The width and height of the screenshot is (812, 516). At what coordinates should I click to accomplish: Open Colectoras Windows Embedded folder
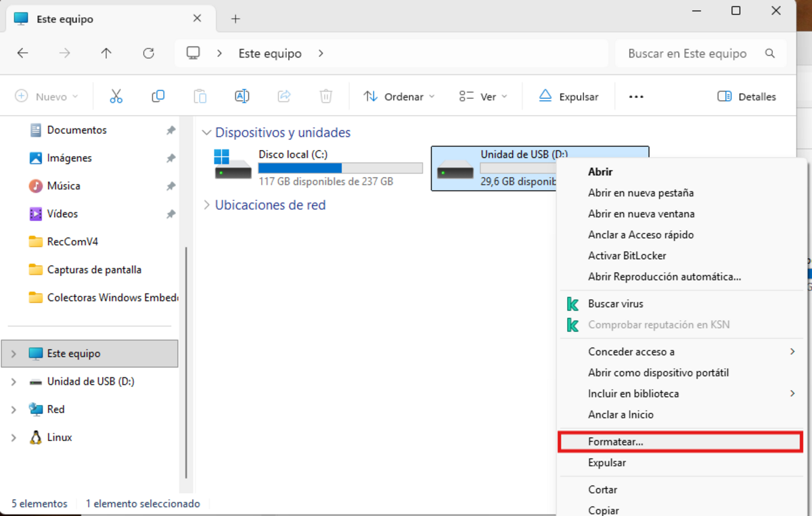(113, 298)
